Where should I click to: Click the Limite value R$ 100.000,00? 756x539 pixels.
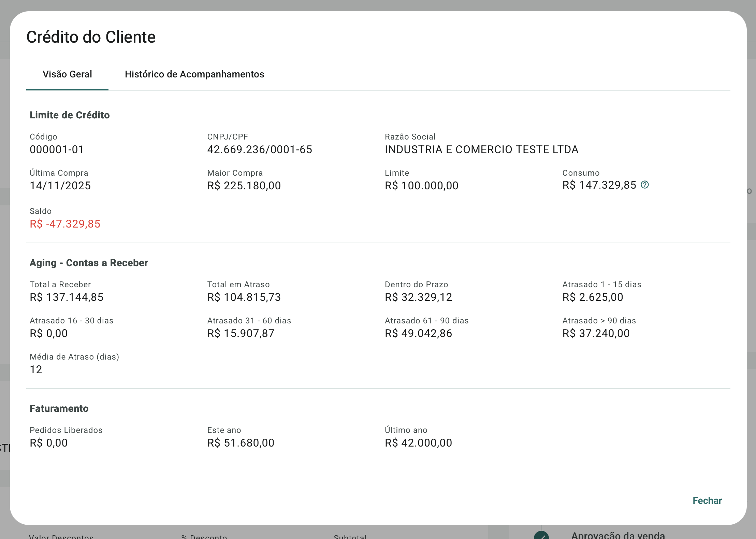(x=421, y=186)
